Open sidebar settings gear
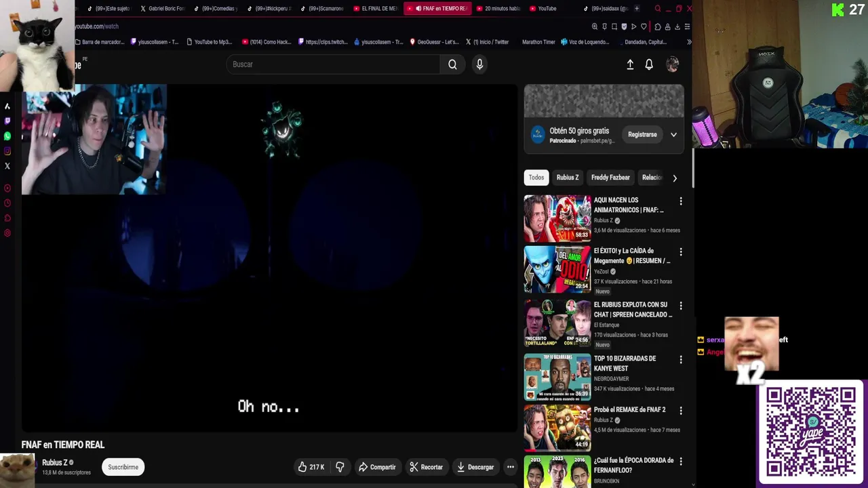Image resolution: width=868 pixels, height=488 pixels. point(7,233)
